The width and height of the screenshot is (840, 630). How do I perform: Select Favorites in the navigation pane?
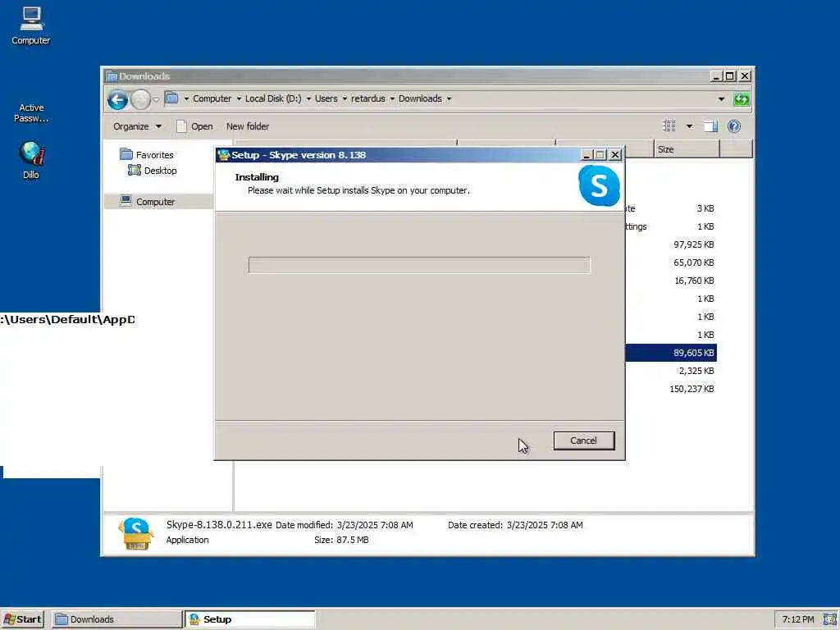click(154, 155)
